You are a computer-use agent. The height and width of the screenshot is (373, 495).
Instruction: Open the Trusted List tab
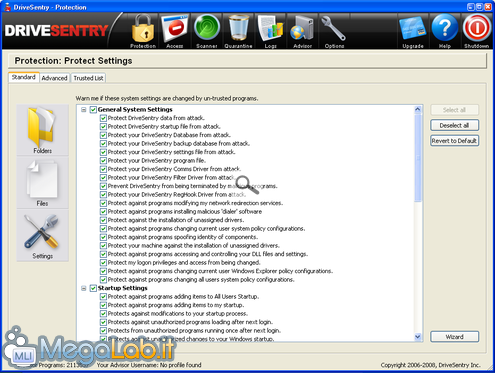[88, 78]
